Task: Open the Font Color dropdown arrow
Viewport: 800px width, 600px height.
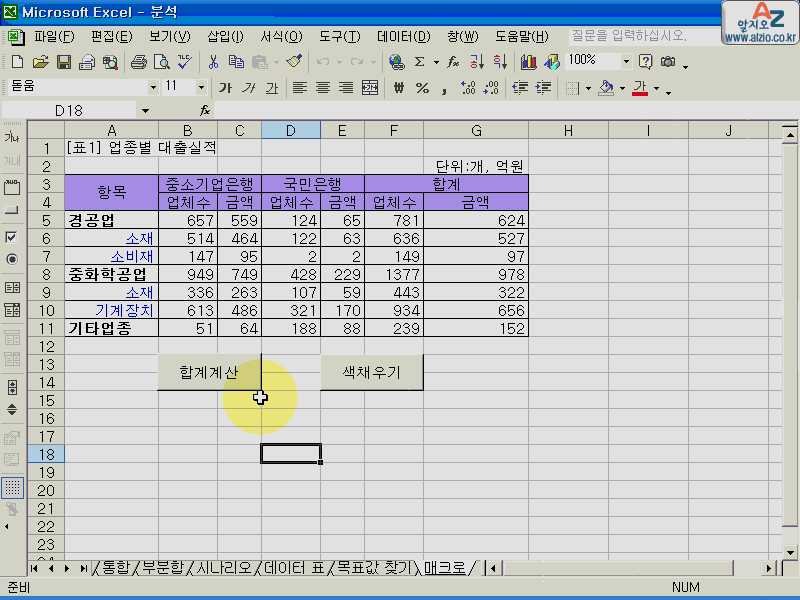Action: [657, 88]
